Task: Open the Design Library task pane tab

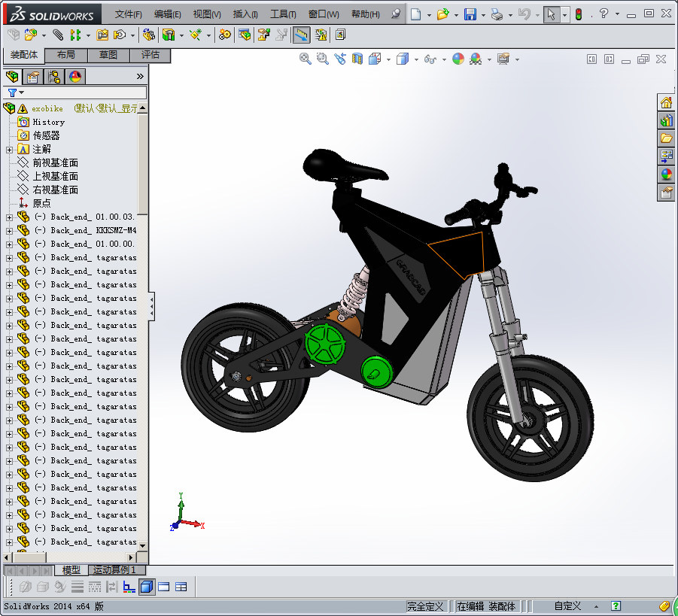Action: pos(666,120)
